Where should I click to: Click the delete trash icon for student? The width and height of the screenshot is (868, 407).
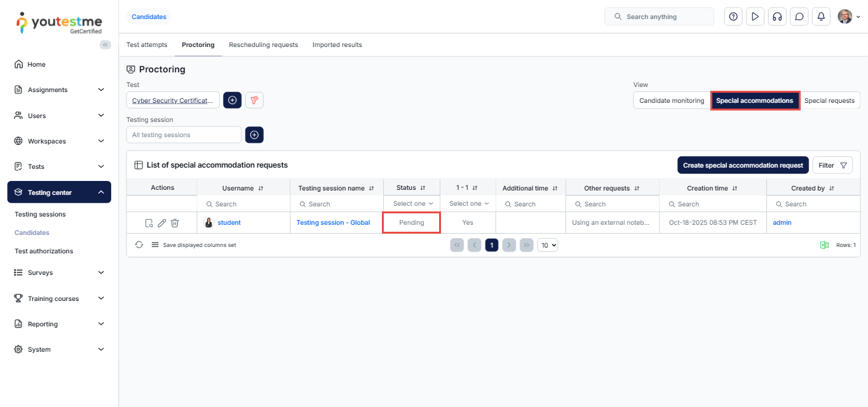[175, 223]
